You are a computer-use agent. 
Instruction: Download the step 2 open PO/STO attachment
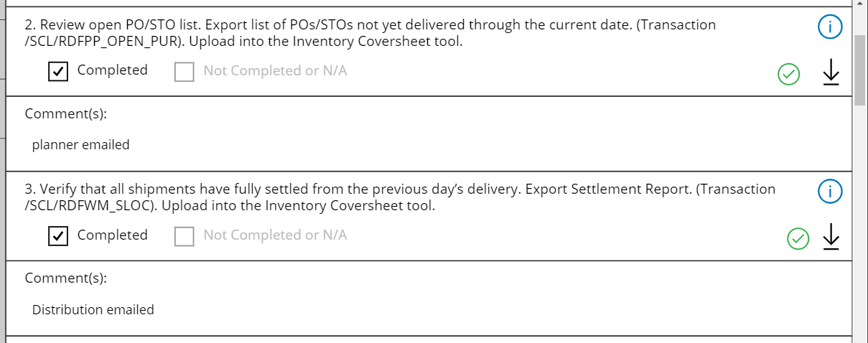click(831, 72)
